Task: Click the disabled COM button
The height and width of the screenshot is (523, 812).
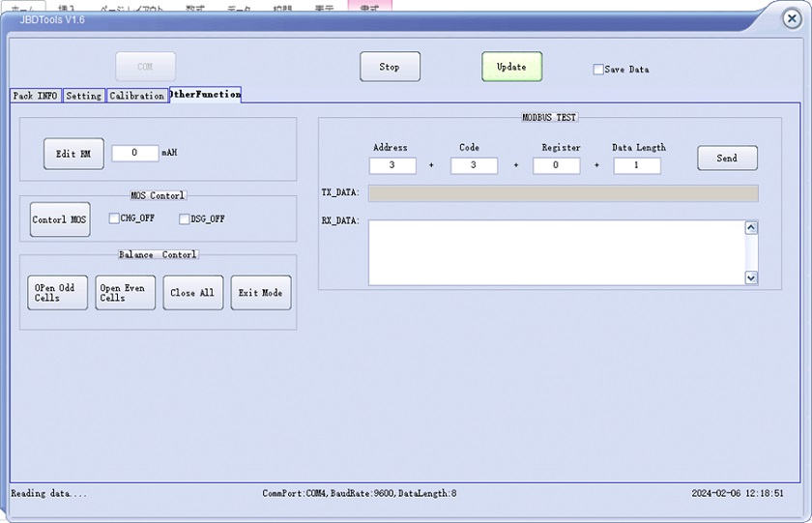Action: click(146, 67)
